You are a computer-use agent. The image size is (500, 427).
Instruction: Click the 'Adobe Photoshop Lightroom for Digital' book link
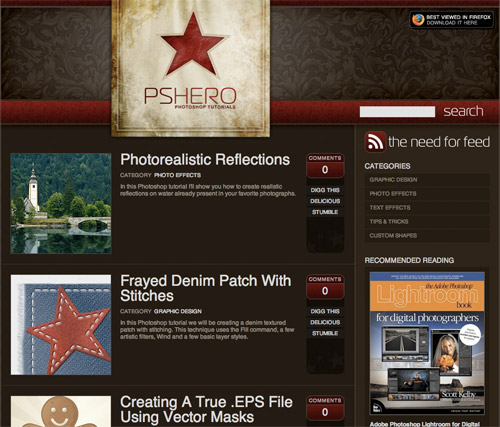[425, 424]
